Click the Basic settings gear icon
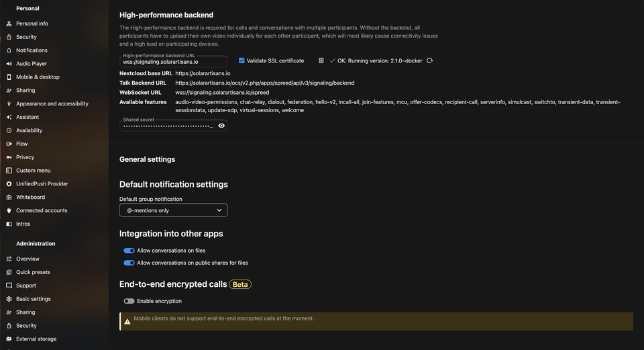The image size is (644, 350). [x=9, y=299]
